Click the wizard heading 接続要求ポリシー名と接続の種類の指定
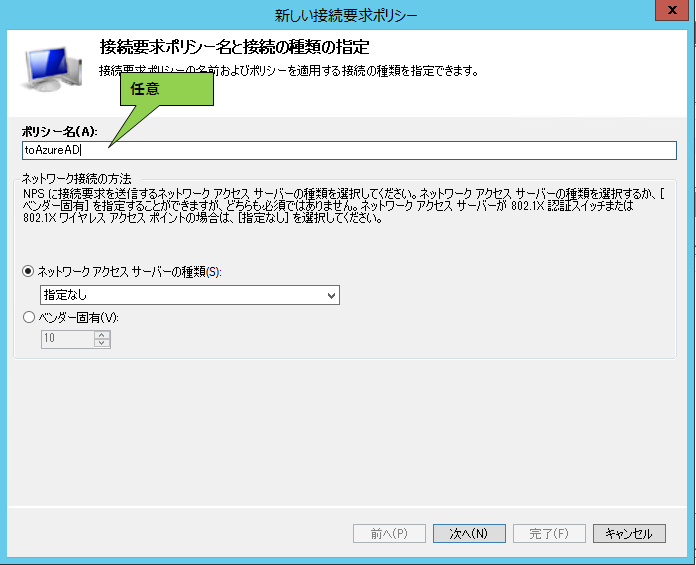The height and width of the screenshot is (565, 696). coord(234,47)
